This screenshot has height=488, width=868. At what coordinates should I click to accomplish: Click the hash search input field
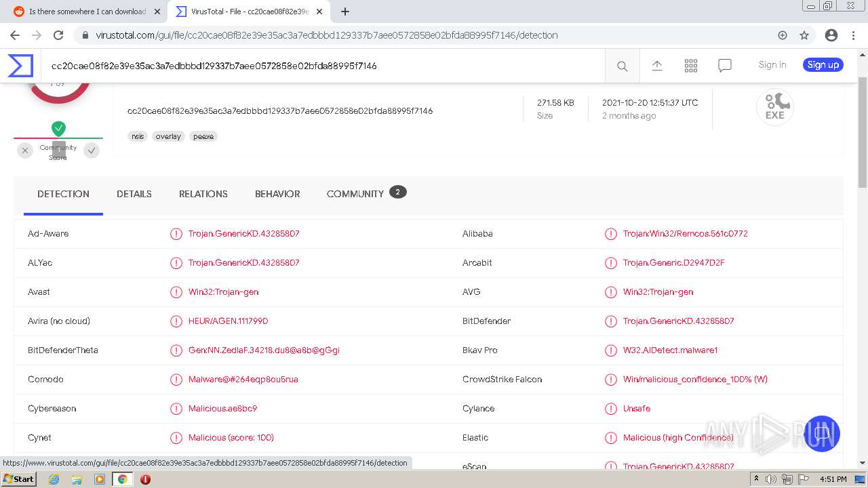323,66
